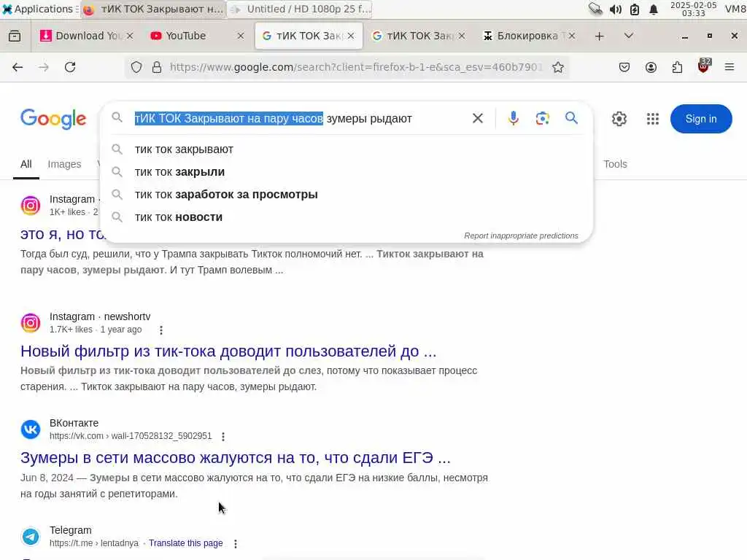The image size is (747, 560).
Task: Select suggestion тик ток заработок за просмотры
Action: 347,194
